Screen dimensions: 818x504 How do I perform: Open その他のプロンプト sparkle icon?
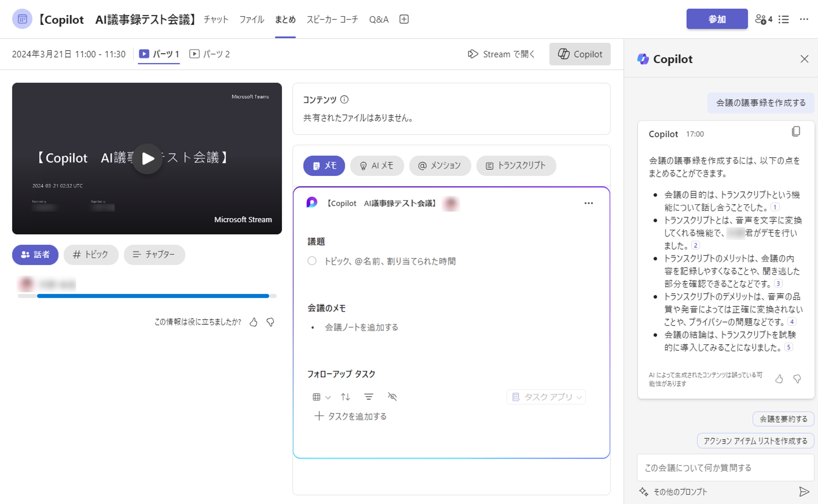click(x=643, y=492)
